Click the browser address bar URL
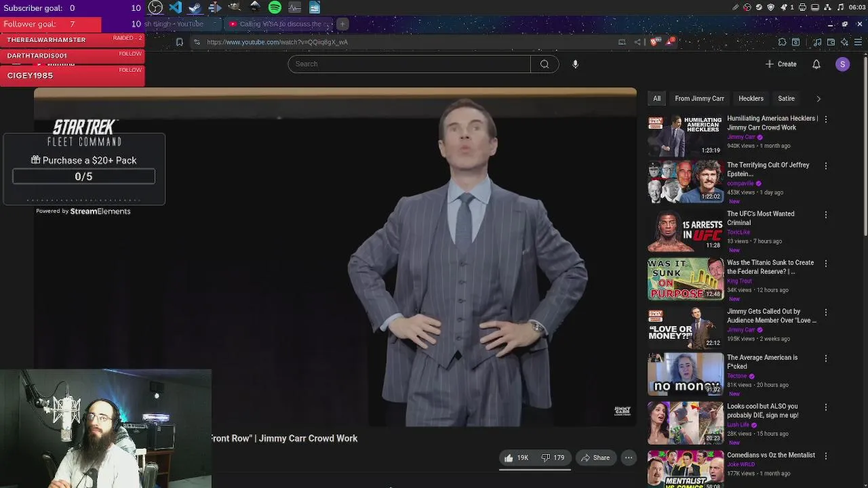 [x=277, y=42]
